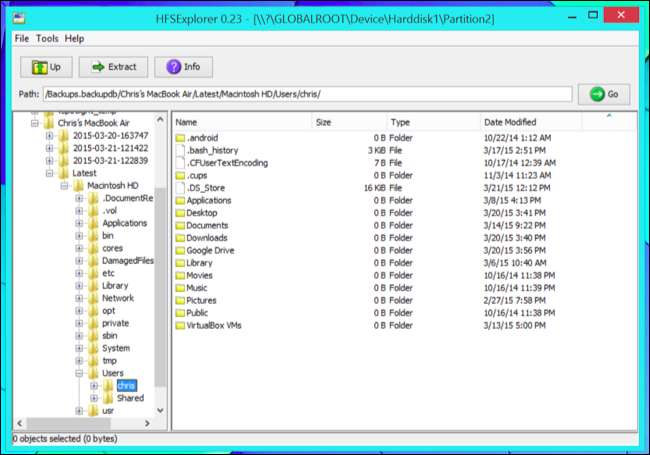Select the Network folder icon in tree

click(93, 298)
